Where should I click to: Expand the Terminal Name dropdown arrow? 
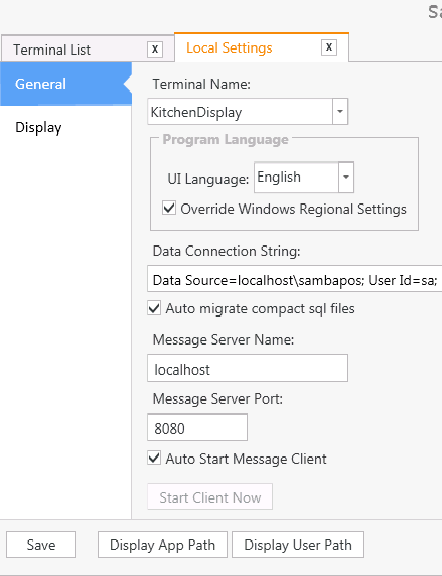340,111
